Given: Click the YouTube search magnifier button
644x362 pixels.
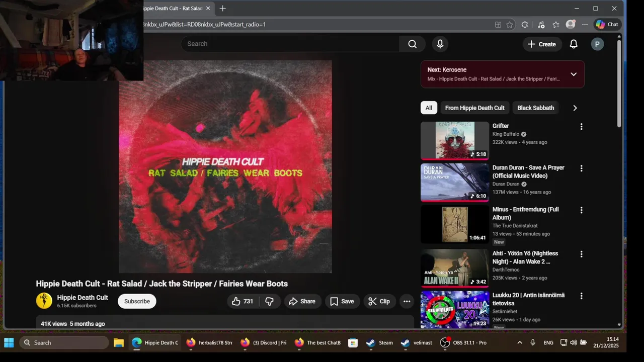Looking at the screenshot, I should pos(413,44).
